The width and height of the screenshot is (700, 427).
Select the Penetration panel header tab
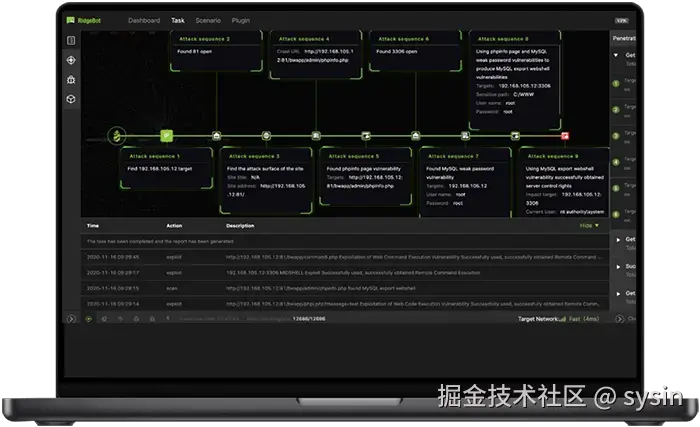[624, 38]
